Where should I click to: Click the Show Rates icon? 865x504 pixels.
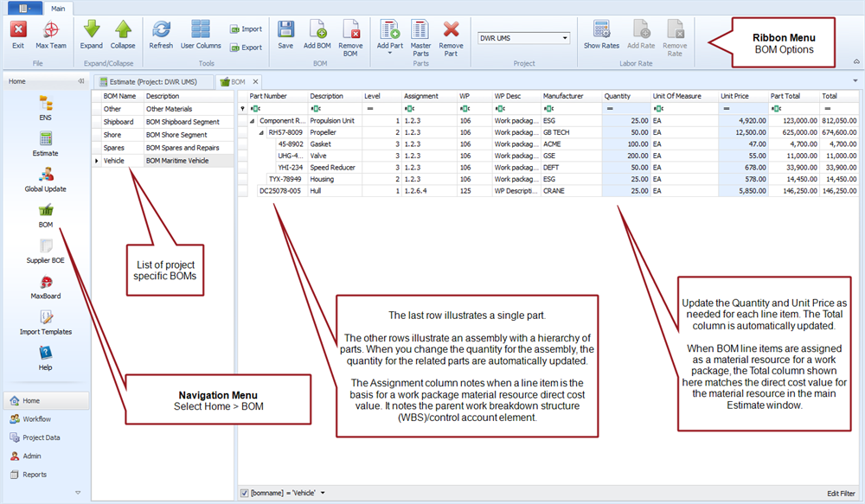point(601,35)
